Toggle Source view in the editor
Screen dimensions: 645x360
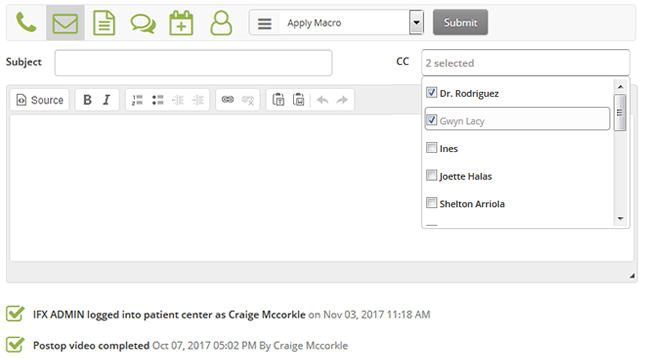39,100
